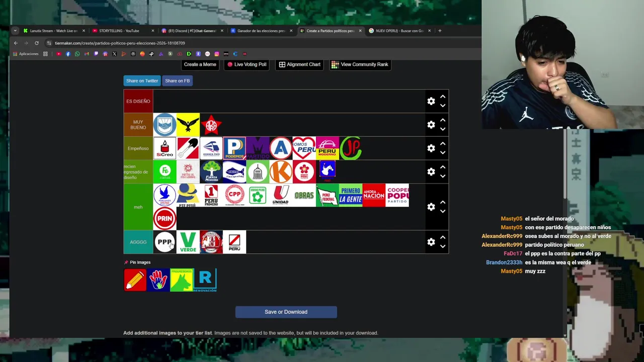Click the MUY BUENO tier label

click(x=138, y=125)
